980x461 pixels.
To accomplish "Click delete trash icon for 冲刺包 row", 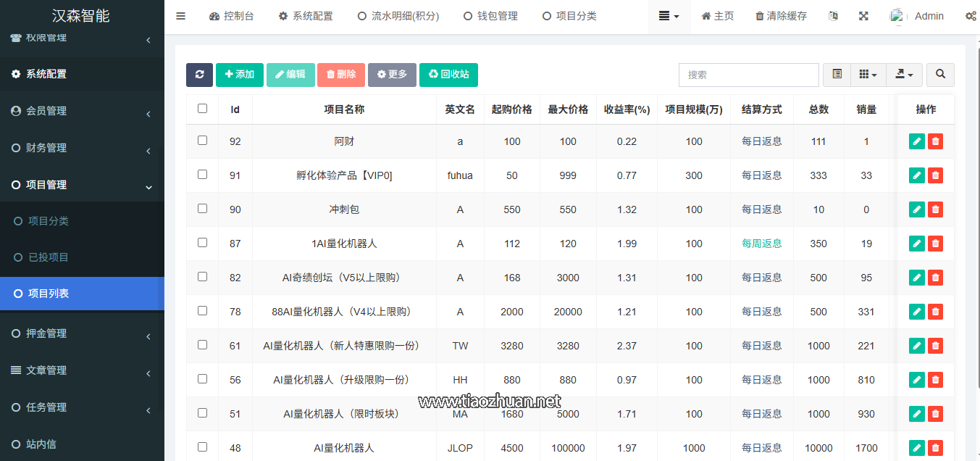I will coord(935,209).
